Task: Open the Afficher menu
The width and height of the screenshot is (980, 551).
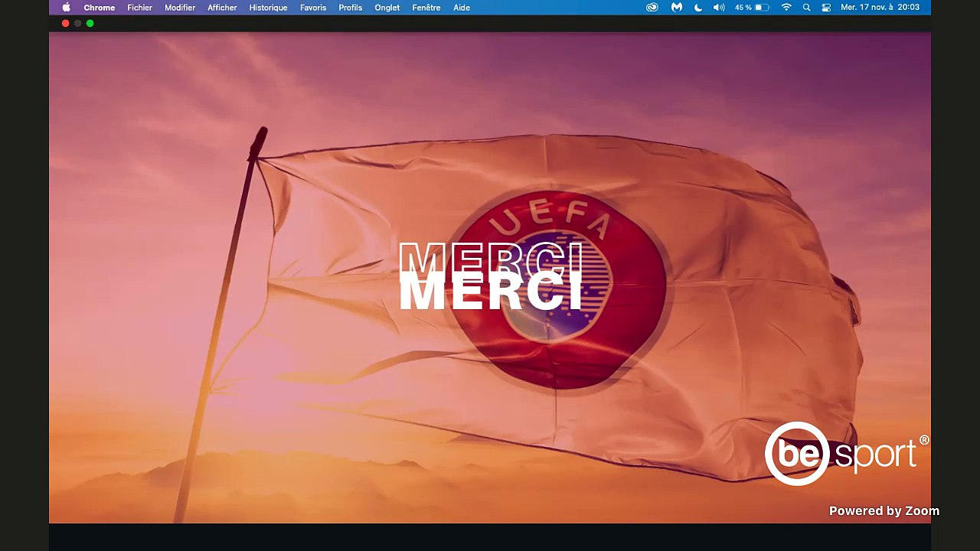Action: tap(222, 8)
